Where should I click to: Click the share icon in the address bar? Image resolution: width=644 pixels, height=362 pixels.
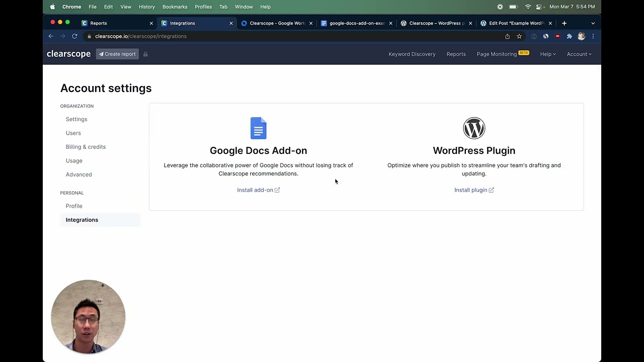point(508,36)
